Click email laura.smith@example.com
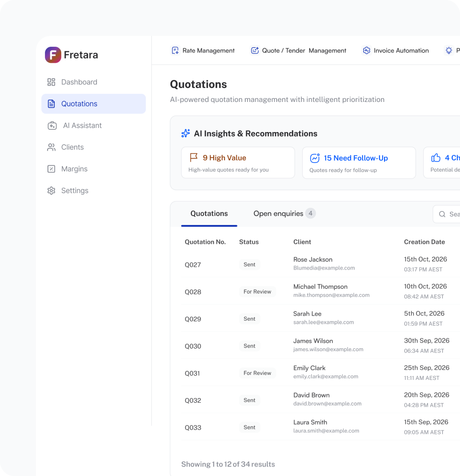 tap(326, 431)
